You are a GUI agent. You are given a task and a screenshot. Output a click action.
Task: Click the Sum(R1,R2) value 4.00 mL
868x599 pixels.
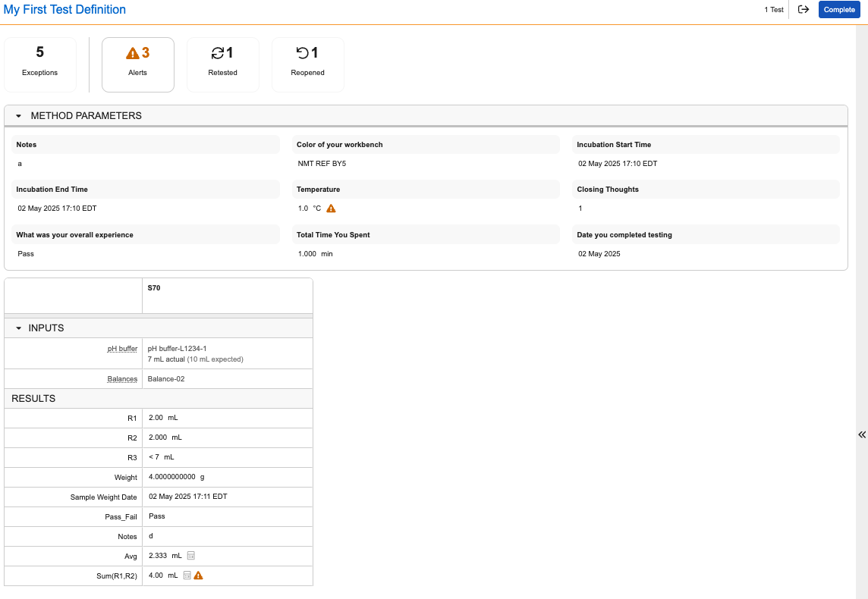[163, 575]
